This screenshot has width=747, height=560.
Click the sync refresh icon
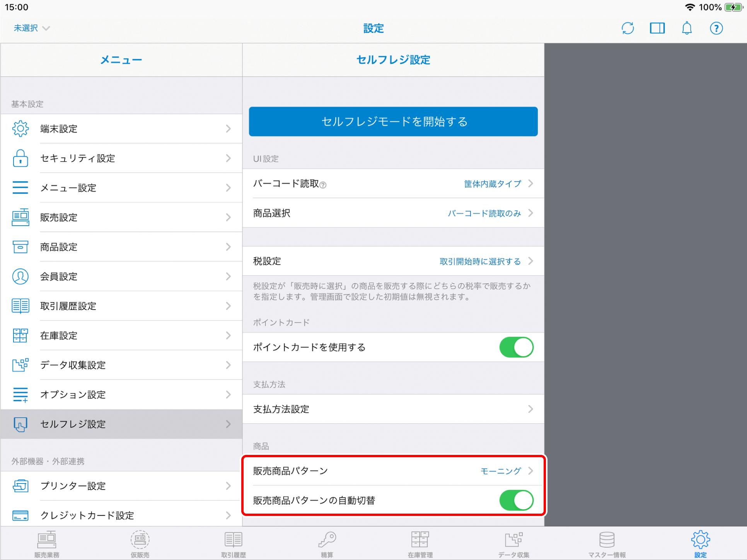(628, 28)
